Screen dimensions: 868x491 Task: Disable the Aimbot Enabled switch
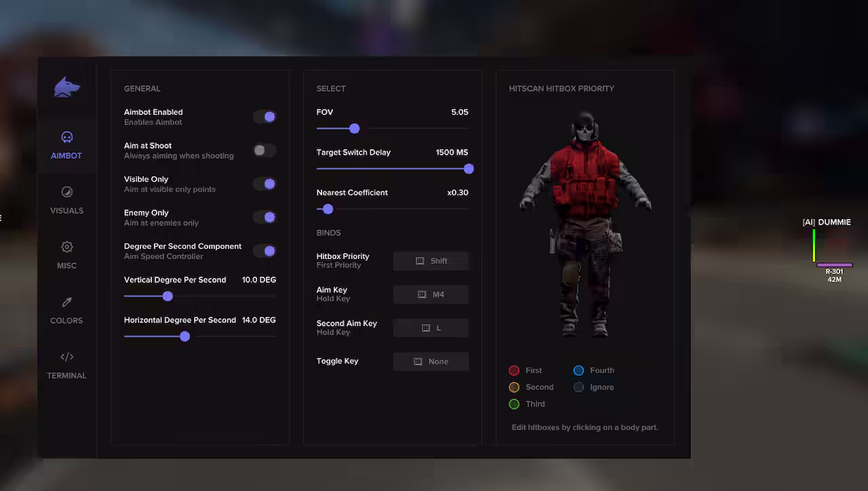(x=264, y=117)
